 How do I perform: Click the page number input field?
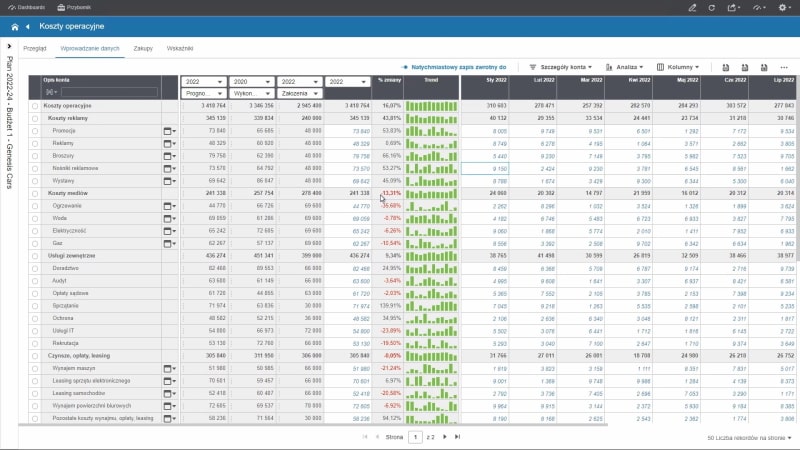[x=415, y=437]
